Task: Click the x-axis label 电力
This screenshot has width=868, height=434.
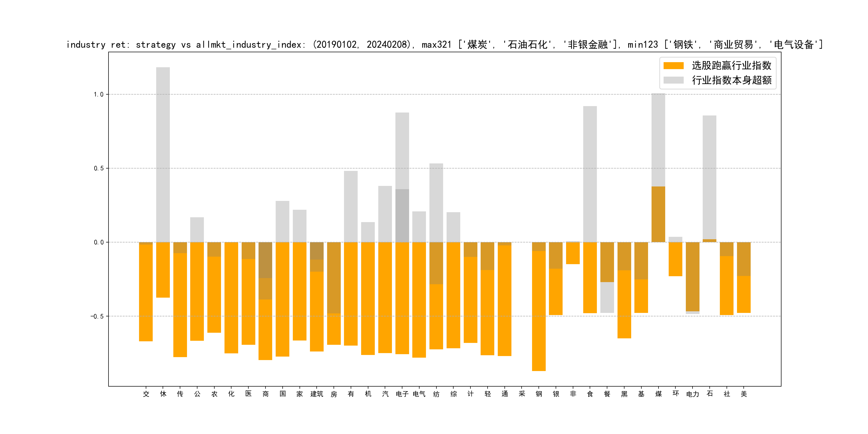Action: click(693, 394)
